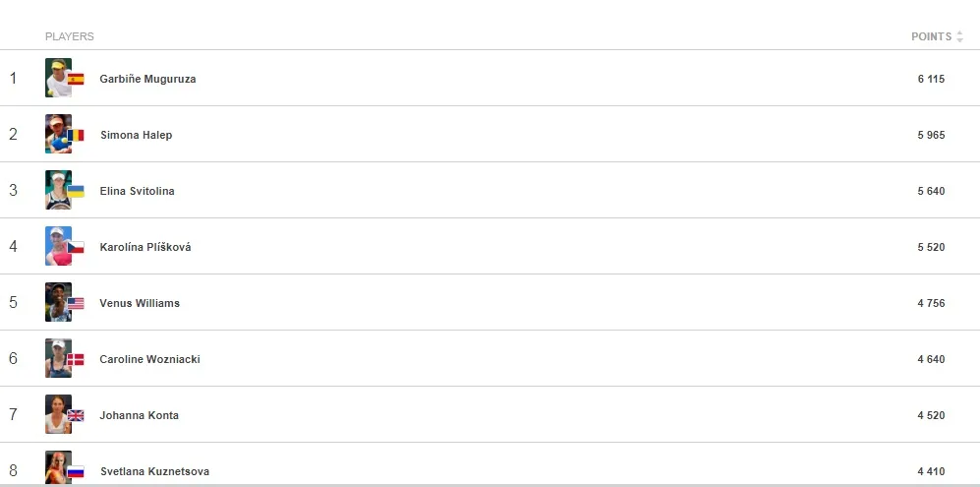The height and width of the screenshot is (487, 980).
Task: Click the Russia flag beside Kuznetsova
Action: pyautogui.click(x=76, y=471)
